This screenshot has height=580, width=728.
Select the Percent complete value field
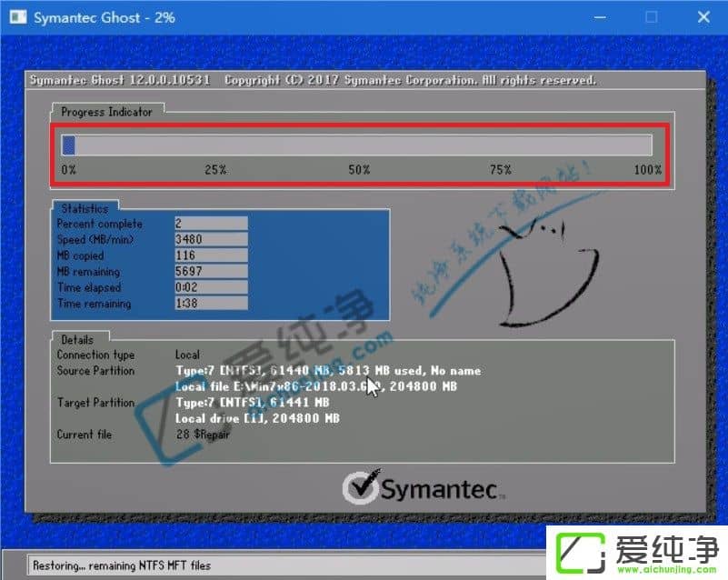(209, 224)
